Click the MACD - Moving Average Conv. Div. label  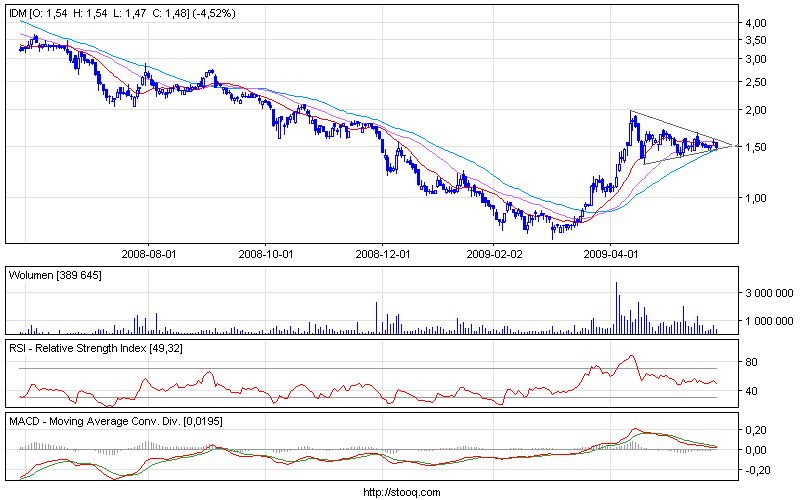[x=116, y=421]
